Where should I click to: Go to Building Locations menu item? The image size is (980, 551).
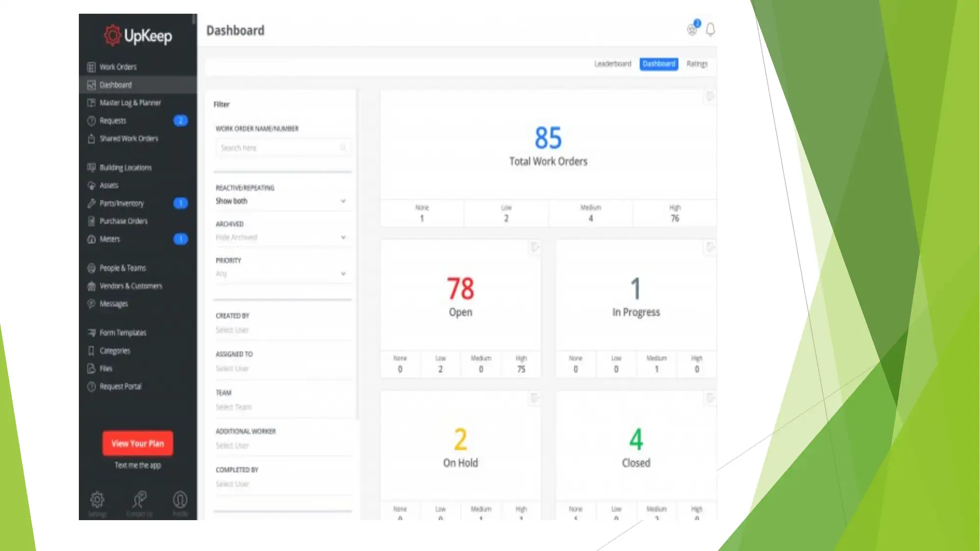[x=138, y=168]
